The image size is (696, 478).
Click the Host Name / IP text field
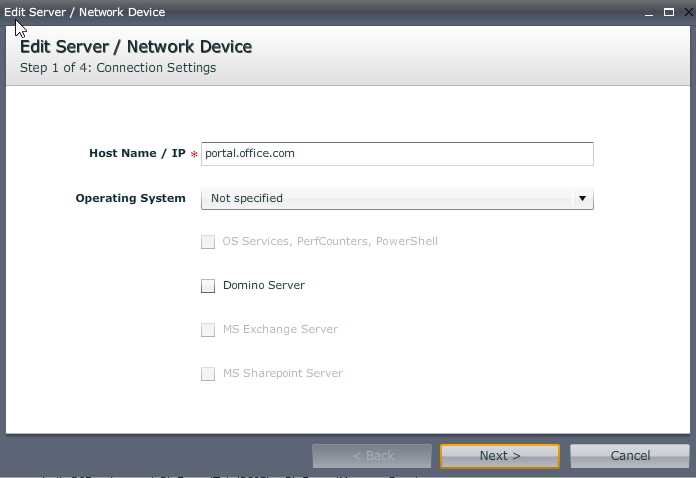(x=397, y=154)
